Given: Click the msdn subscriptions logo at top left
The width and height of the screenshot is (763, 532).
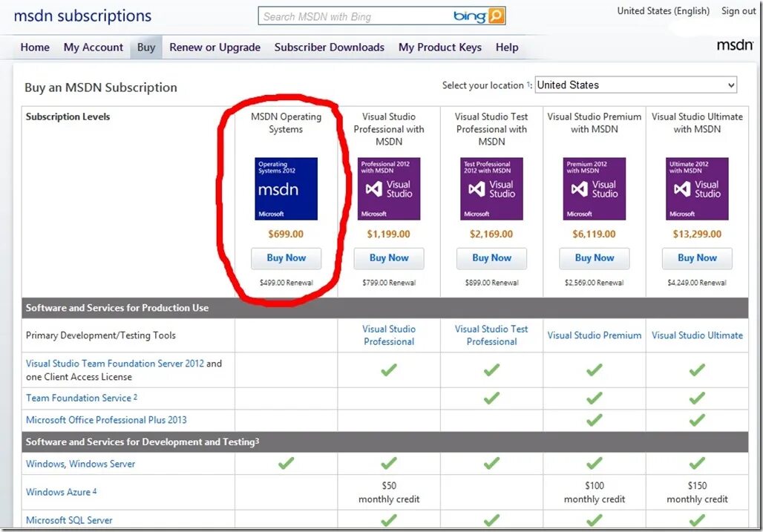Looking at the screenshot, I should [x=82, y=16].
